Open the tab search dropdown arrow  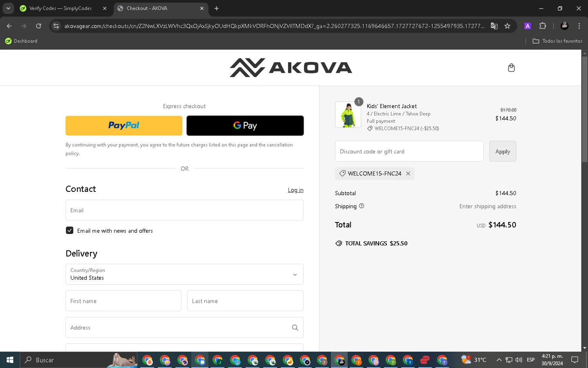8,8
